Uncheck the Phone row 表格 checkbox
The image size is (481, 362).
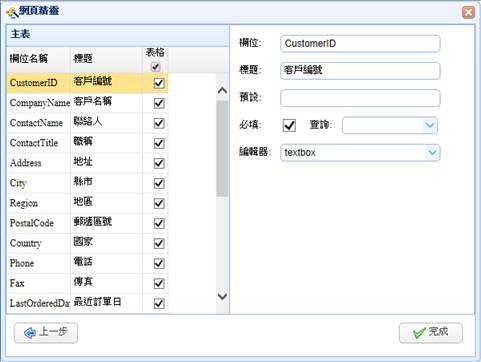coord(159,263)
